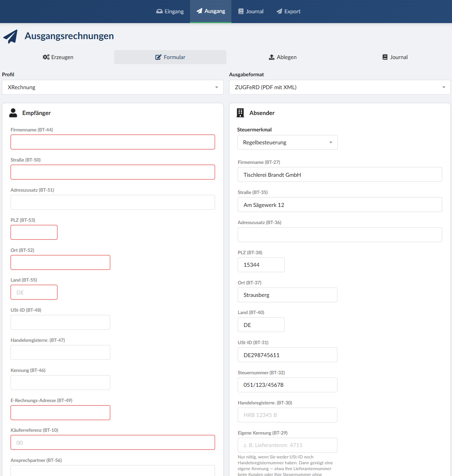
Task: Expand the Steuermerkmal dropdown showing Regelbesteuerung
Action: point(287,142)
